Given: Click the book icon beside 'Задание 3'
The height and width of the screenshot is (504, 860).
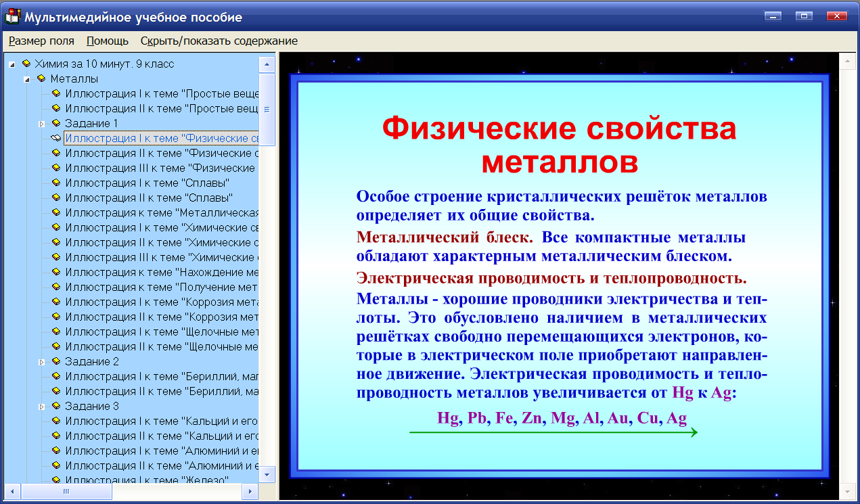Looking at the screenshot, I should [55, 407].
